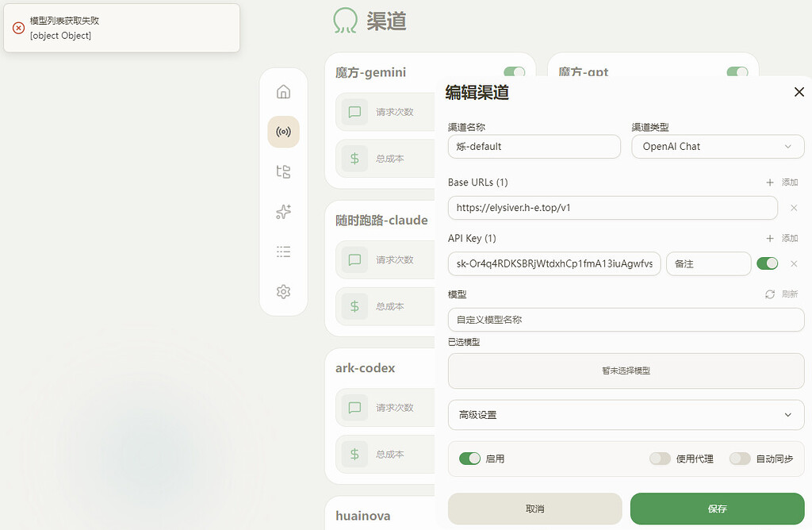Edit the API key sk- field
Viewport: 812px width, 530px height.
point(554,263)
